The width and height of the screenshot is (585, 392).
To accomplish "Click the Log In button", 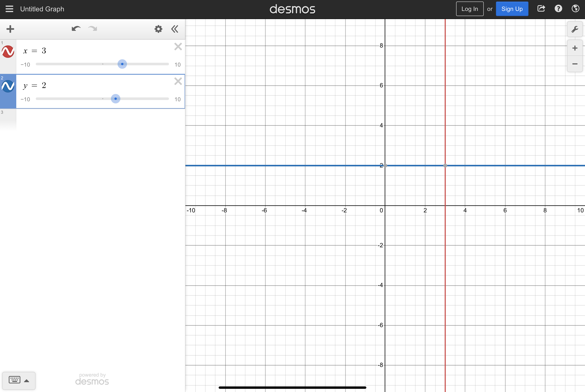I will pos(470,9).
